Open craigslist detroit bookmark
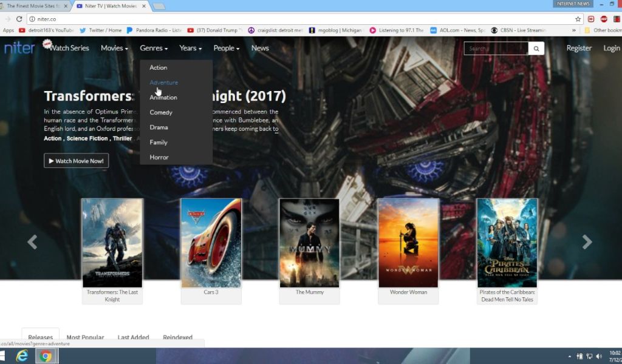This screenshot has height=364, width=622. point(275,30)
